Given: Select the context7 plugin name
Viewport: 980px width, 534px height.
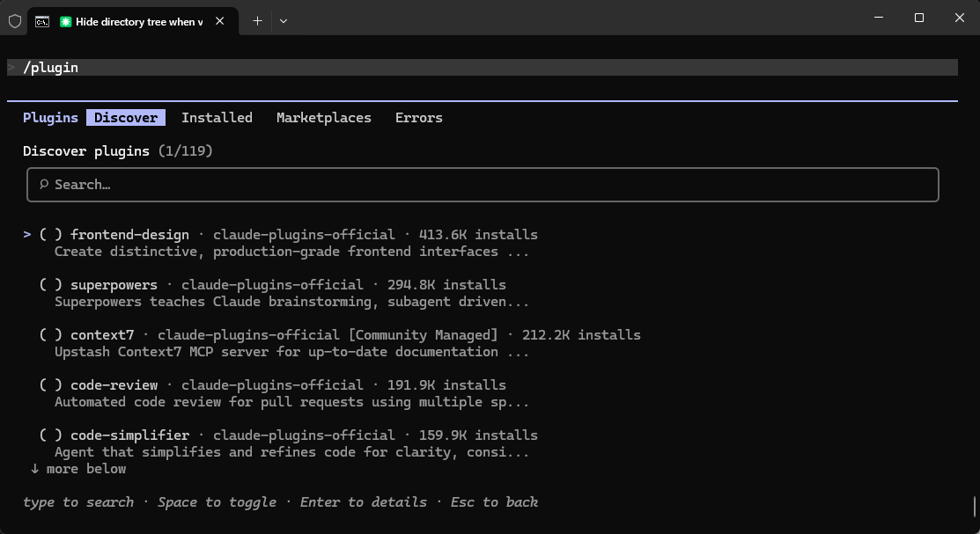Looking at the screenshot, I should pyautogui.click(x=102, y=335).
